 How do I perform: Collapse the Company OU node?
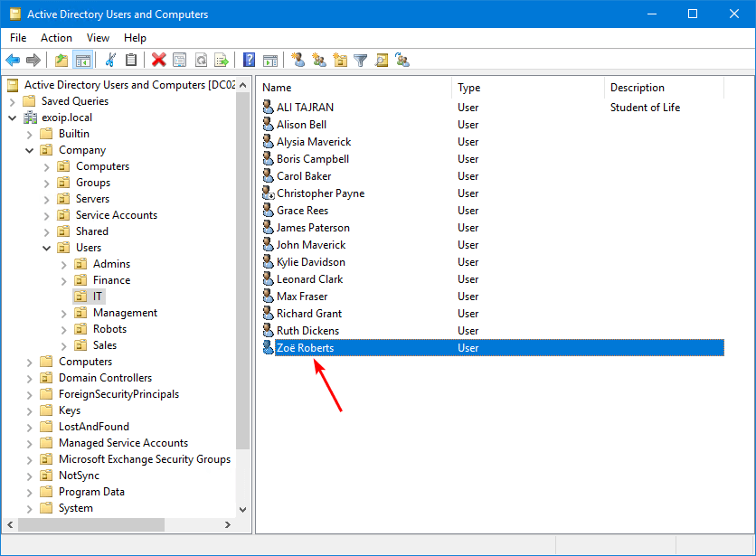point(30,150)
